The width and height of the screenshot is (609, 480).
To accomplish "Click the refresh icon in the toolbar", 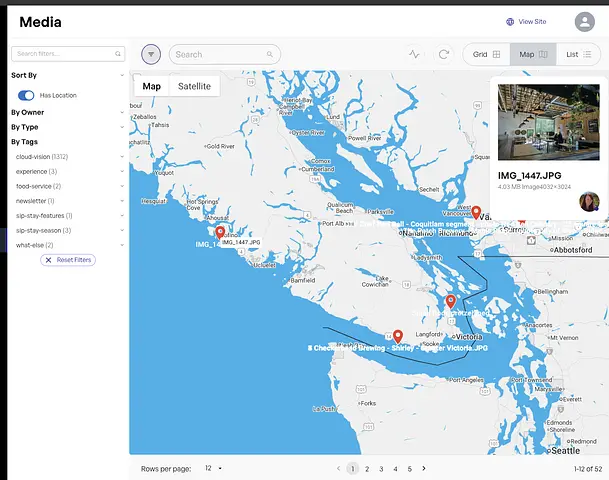I will tap(443, 54).
